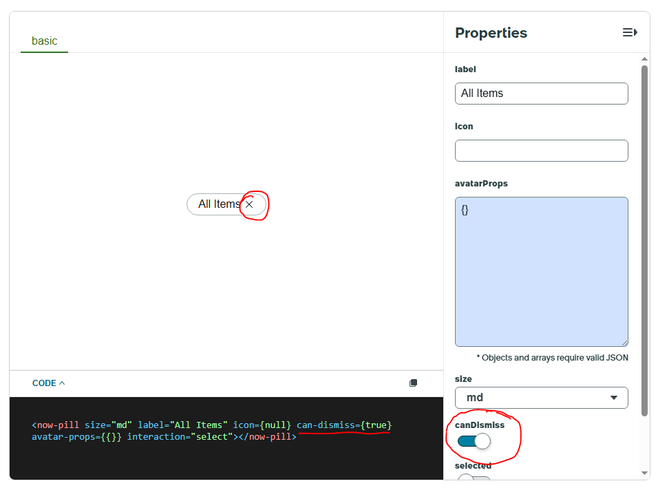Dismiss the All Items pill with X
Viewport: 658px width, 492px height.
point(249,204)
